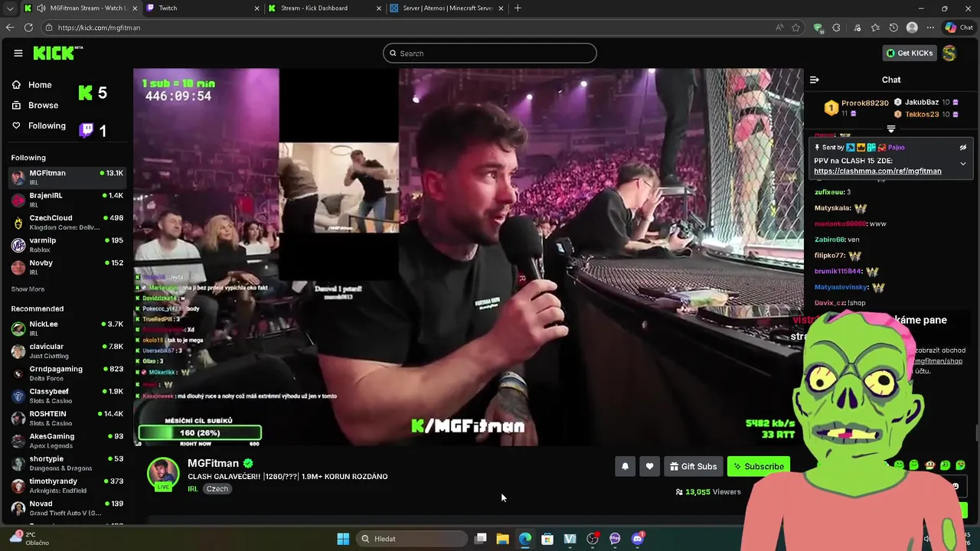Click the Kick search field
Screen dimensions: 980x551
[x=490, y=54]
